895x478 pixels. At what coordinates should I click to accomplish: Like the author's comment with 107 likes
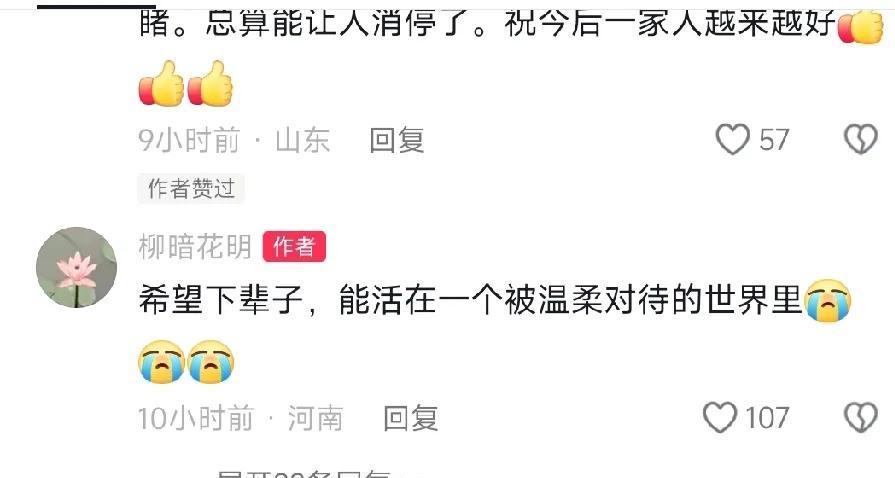[x=719, y=417]
